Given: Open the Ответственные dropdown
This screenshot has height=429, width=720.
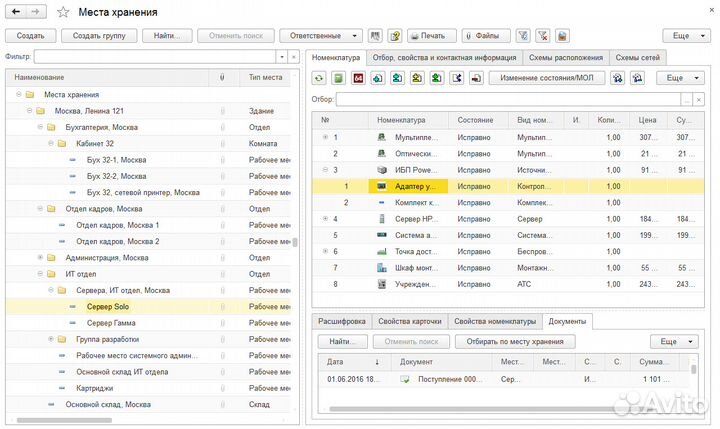Looking at the screenshot, I should pyautogui.click(x=321, y=35).
